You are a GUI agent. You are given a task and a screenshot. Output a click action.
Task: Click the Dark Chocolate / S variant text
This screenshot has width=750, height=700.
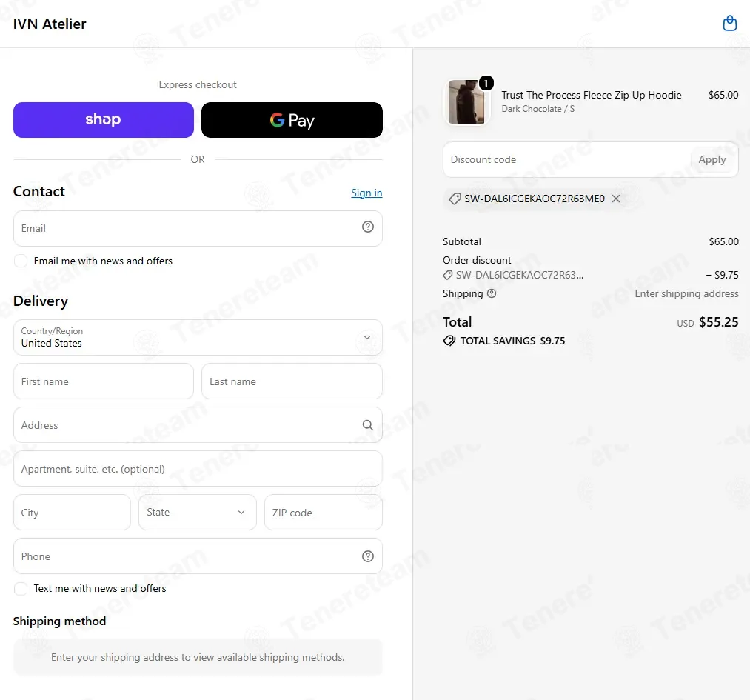click(x=538, y=109)
